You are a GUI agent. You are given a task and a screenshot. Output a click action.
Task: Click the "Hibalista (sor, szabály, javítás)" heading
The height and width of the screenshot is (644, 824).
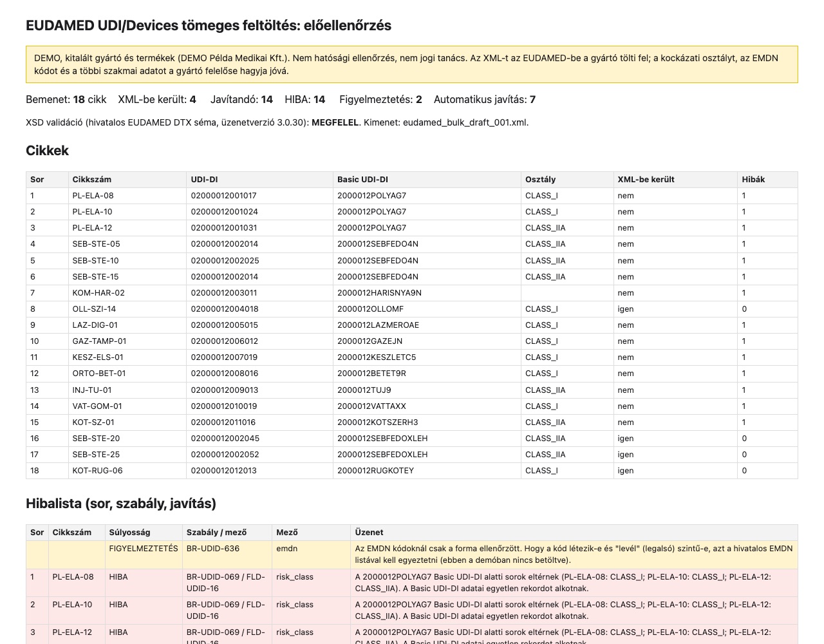[x=121, y=504]
